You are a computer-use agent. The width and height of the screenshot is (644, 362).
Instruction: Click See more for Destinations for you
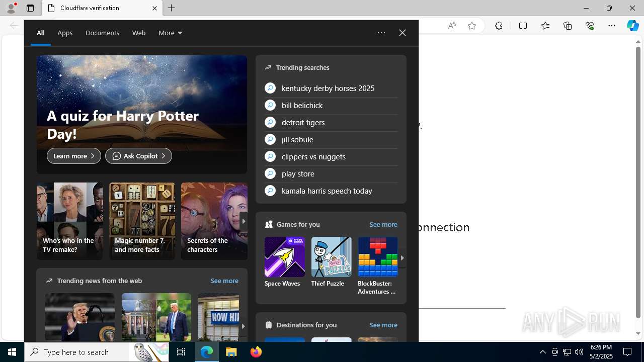(x=383, y=325)
